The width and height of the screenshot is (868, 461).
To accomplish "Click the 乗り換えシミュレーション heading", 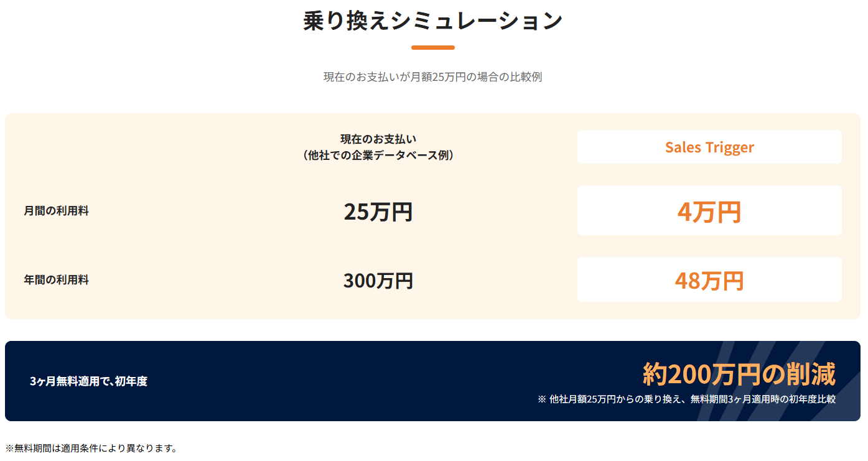I will [433, 21].
